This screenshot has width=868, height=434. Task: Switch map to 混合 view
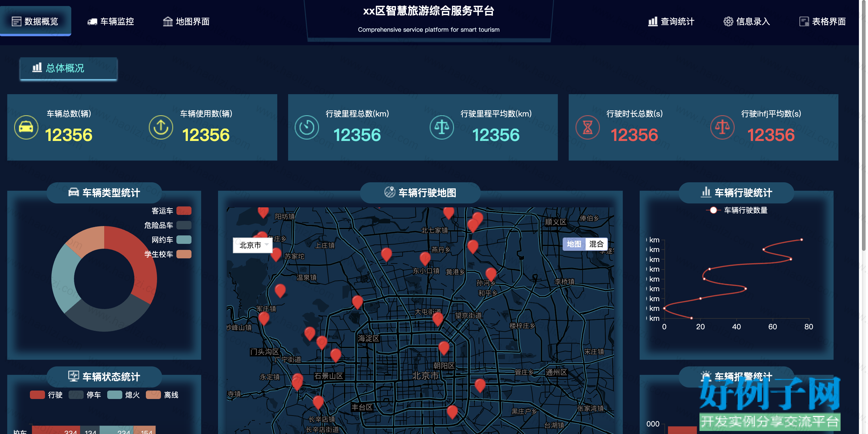[x=596, y=244]
